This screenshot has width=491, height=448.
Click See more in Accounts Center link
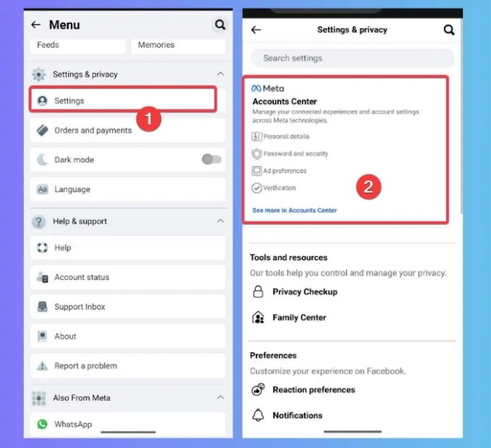point(295,210)
